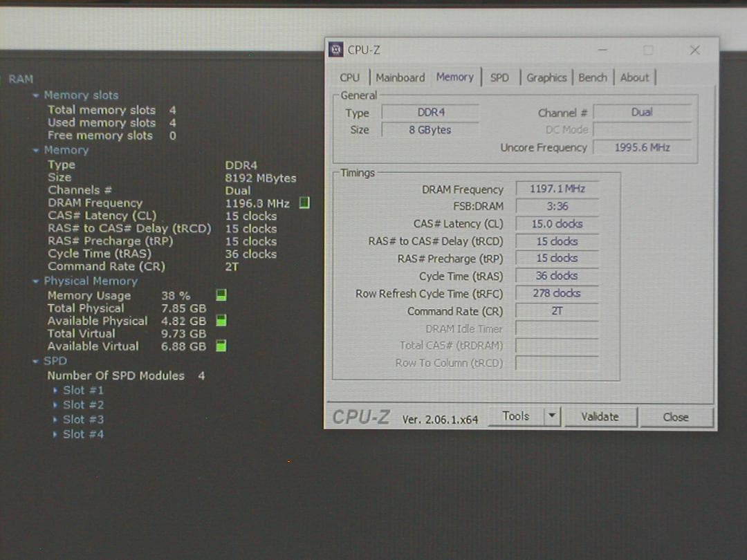The width and height of the screenshot is (747, 560).
Task: Collapse the SPD section
Action: coord(35,361)
